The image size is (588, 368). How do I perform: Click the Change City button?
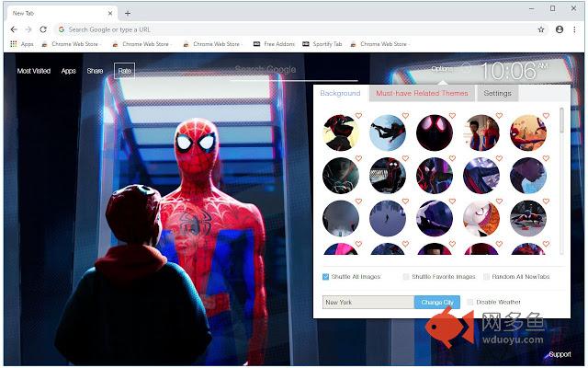pyautogui.click(x=437, y=302)
